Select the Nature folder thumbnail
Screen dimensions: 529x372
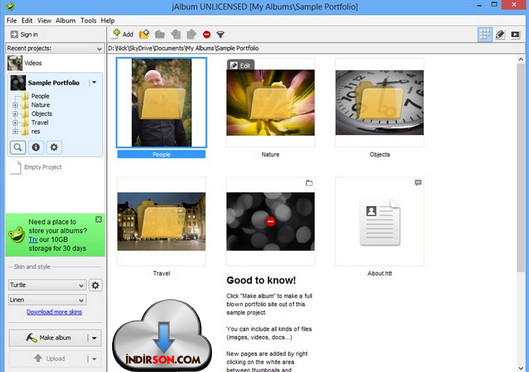click(x=270, y=103)
